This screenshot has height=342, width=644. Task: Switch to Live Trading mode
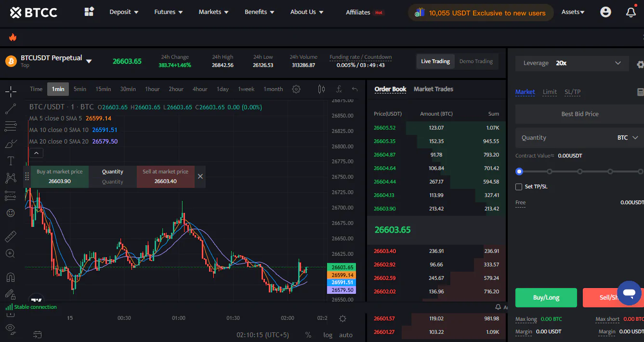pos(435,61)
